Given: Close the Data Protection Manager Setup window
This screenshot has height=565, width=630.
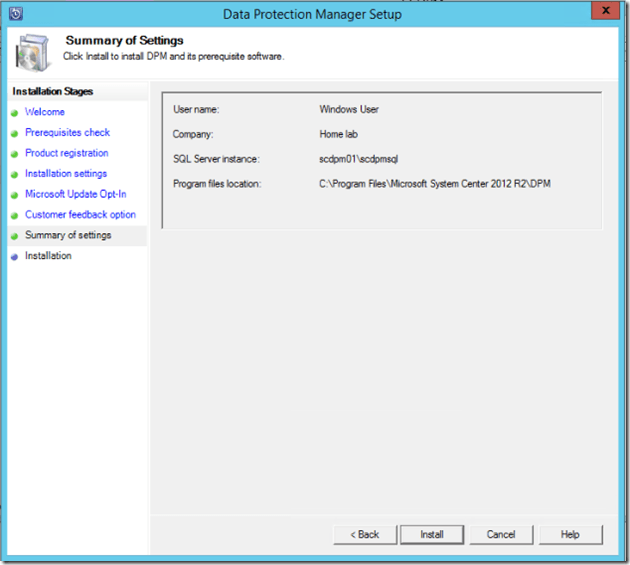Looking at the screenshot, I should point(603,13).
